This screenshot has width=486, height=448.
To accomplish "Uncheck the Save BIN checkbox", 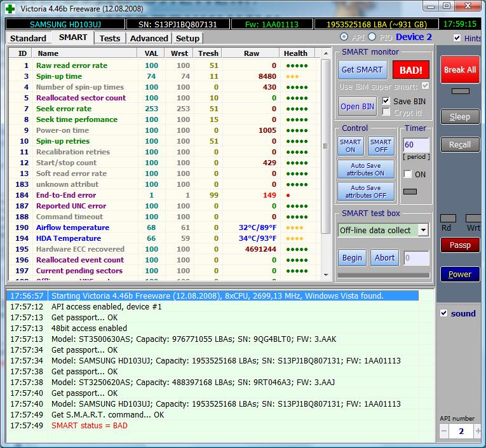I will 386,101.
